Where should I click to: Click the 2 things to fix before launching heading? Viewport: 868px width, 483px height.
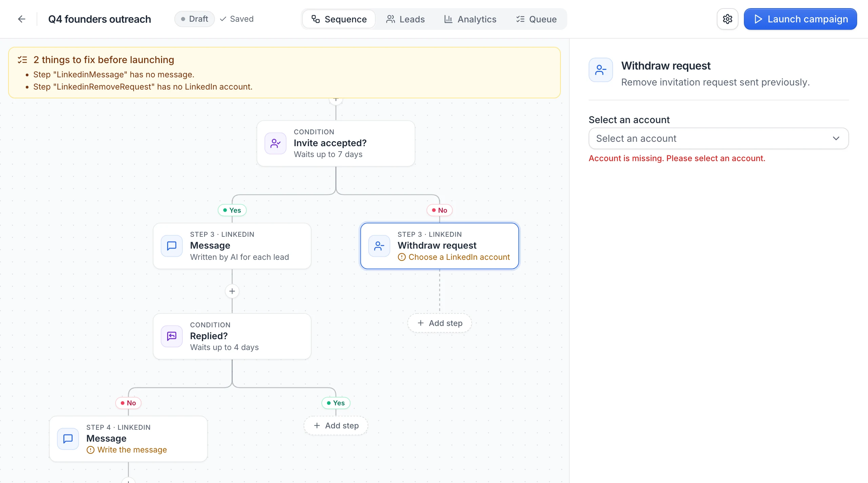click(104, 60)
